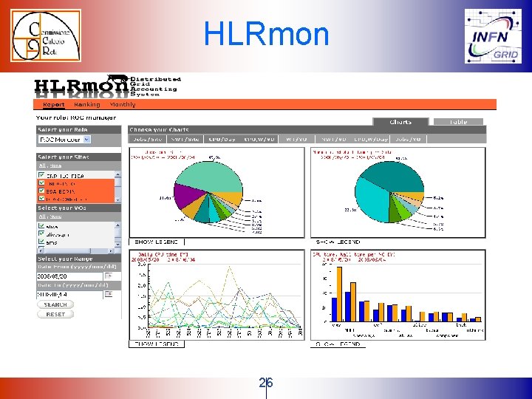Click the 'Select your VOs' header

[x=79, y=208]
